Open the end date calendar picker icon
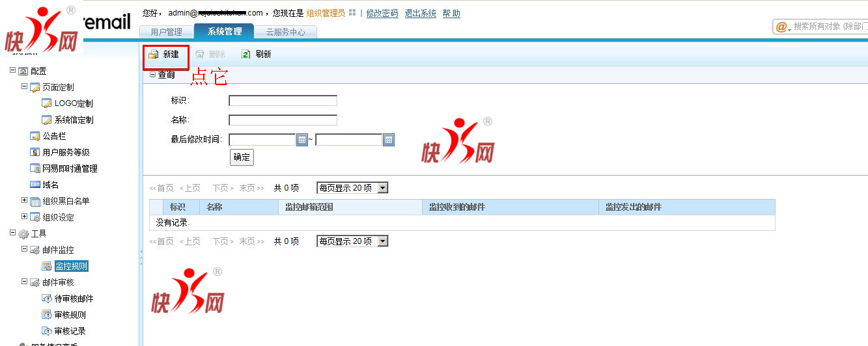The height and width of the screenshot is (346, 868). [388, 140]
